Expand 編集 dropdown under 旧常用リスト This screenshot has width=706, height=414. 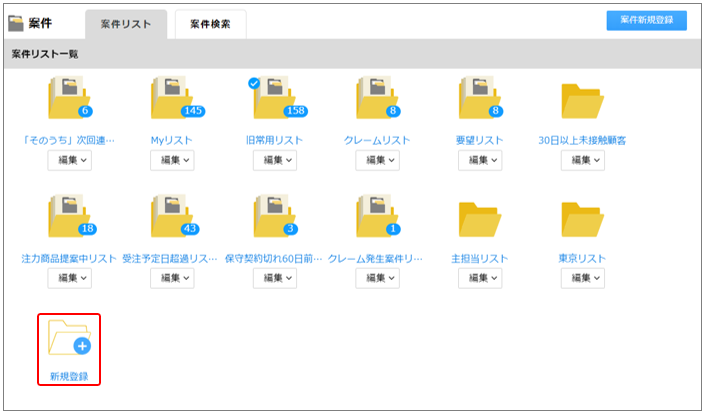click(x=275, y=160)
